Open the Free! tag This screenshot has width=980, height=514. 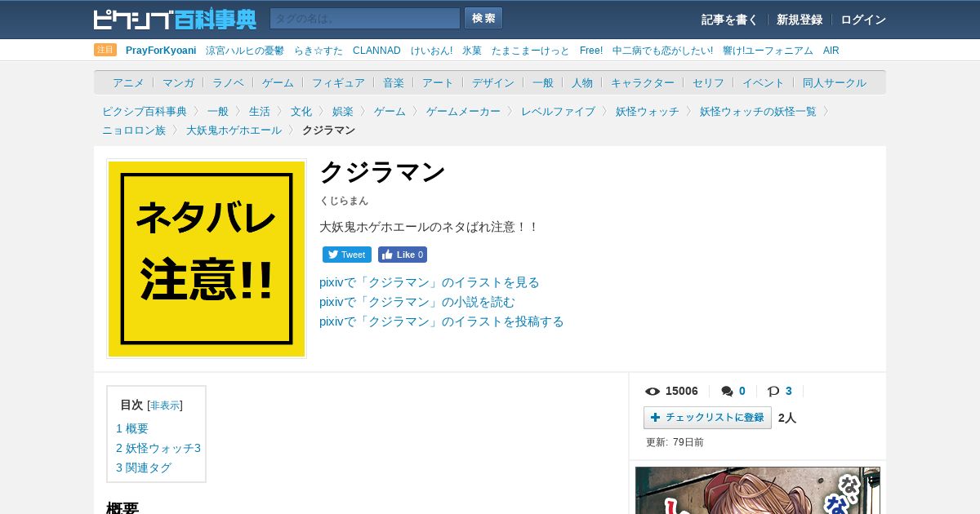point(591,51)
